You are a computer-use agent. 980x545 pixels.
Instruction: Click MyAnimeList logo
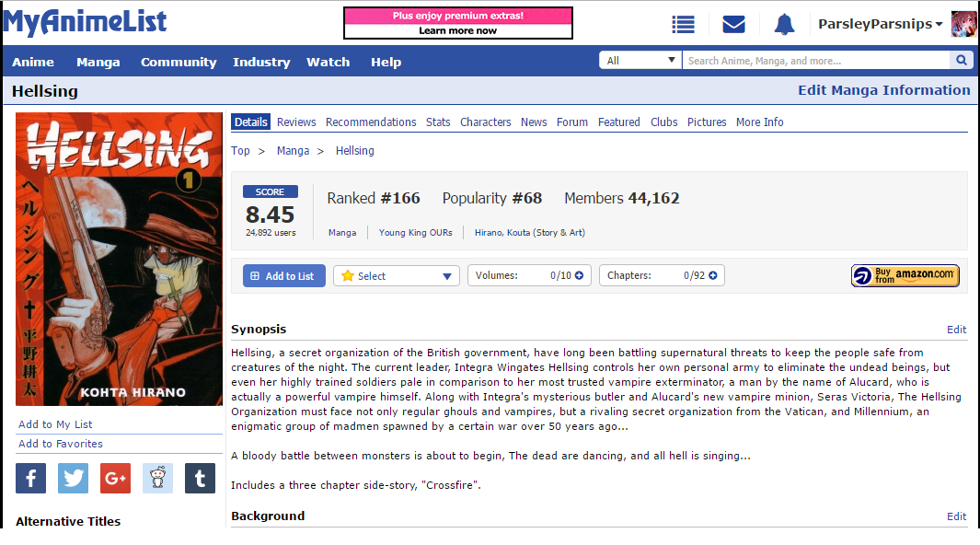pyautogui.click(x=85, y=22)
